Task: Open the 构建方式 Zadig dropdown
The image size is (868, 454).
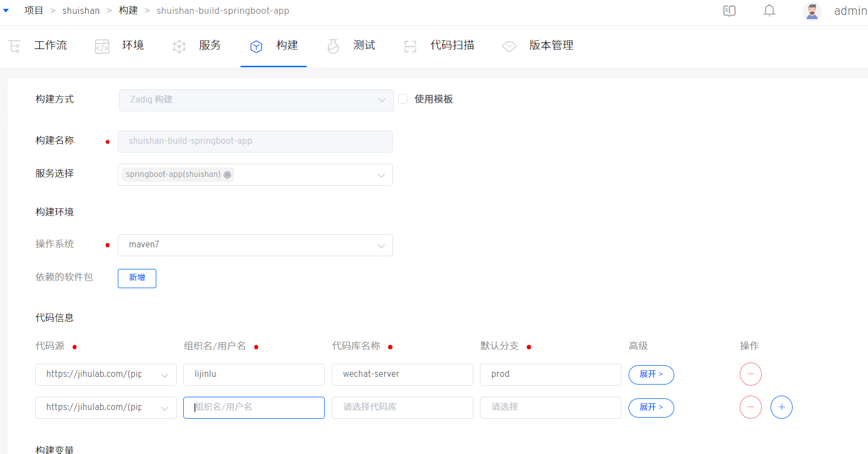Action: coord(256,100)
